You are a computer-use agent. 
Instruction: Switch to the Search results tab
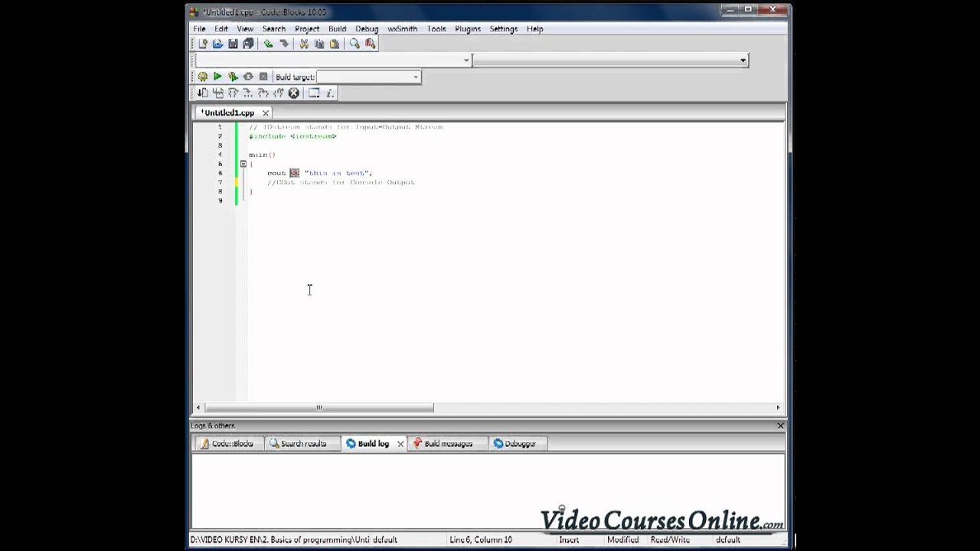[x=302, y=444]
